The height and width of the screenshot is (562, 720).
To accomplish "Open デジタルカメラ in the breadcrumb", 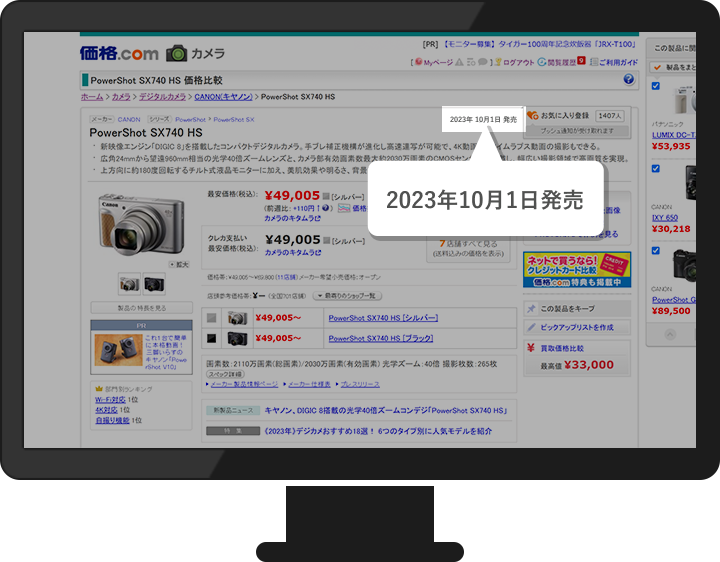I will pos(163,97).
